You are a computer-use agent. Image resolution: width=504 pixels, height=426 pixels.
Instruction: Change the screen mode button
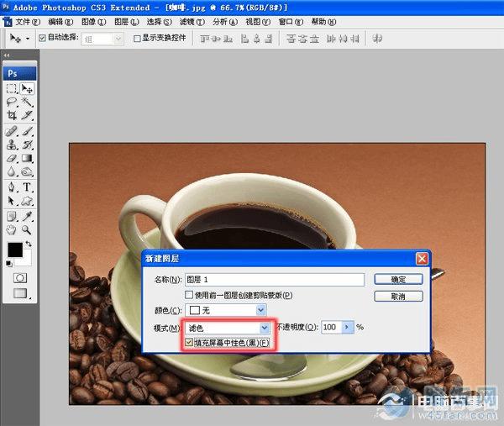tap(20, 293)
